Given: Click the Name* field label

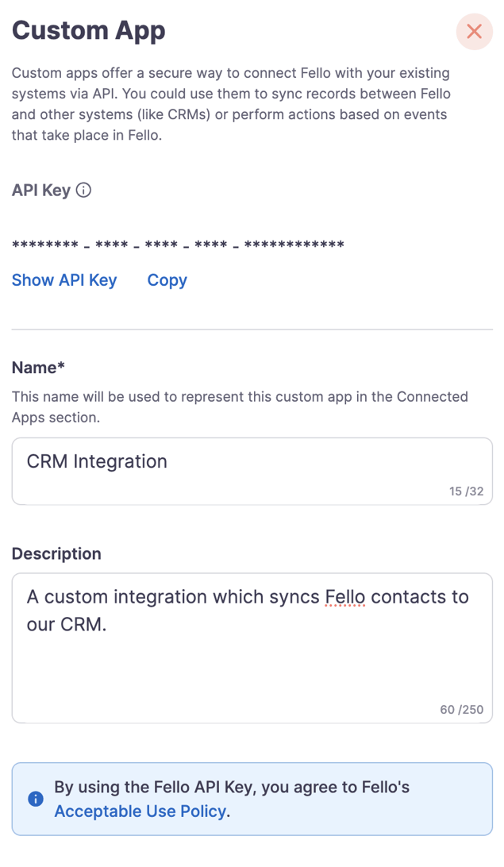Looking at the screenshot, I should click(37, 368).
